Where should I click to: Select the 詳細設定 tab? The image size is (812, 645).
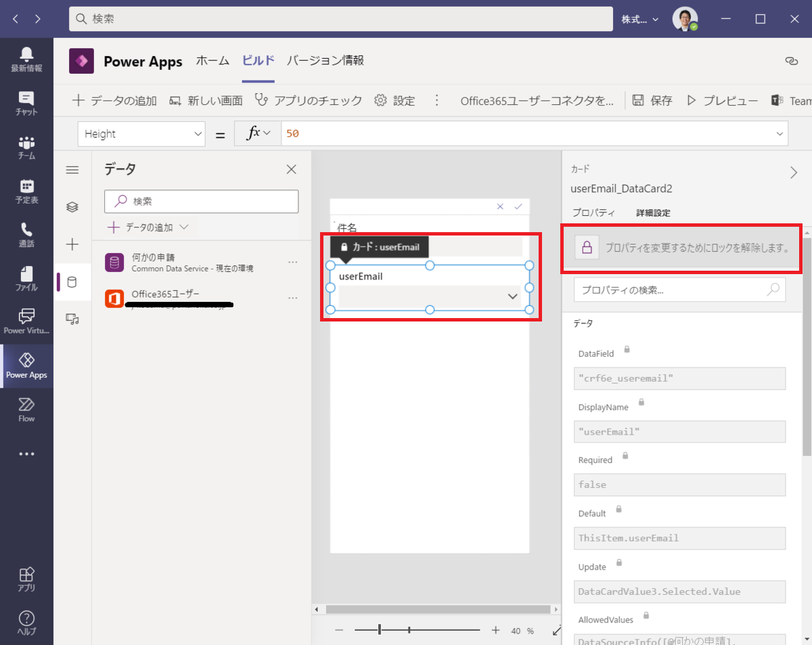653,213
